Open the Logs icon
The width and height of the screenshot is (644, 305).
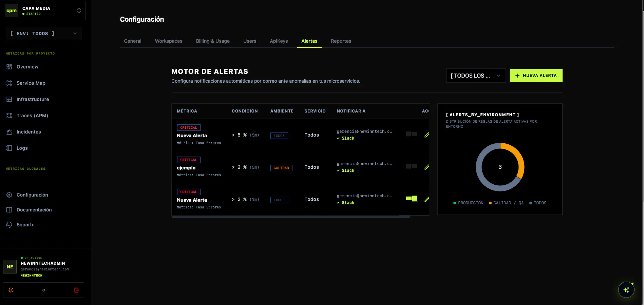click(x=9, y=148)
